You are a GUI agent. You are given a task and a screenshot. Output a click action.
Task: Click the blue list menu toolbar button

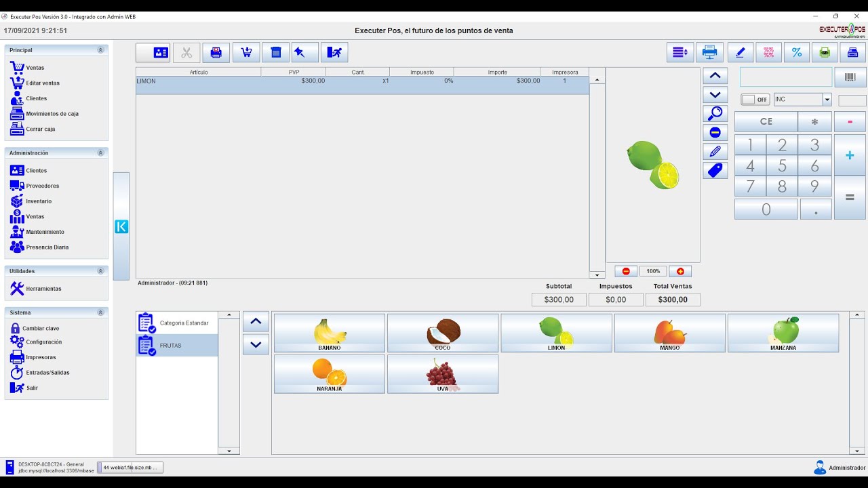tap(680, 52)
